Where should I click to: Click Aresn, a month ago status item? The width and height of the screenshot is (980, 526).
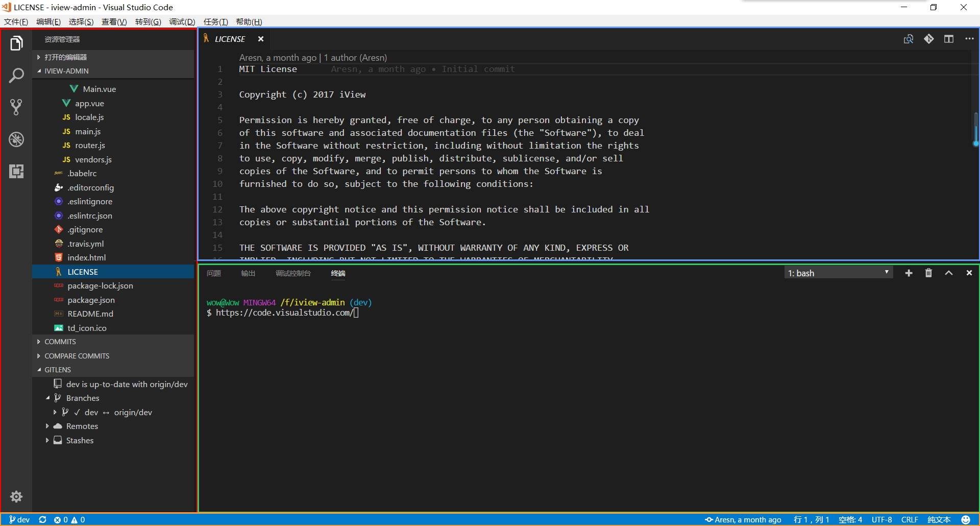point(743,519)
